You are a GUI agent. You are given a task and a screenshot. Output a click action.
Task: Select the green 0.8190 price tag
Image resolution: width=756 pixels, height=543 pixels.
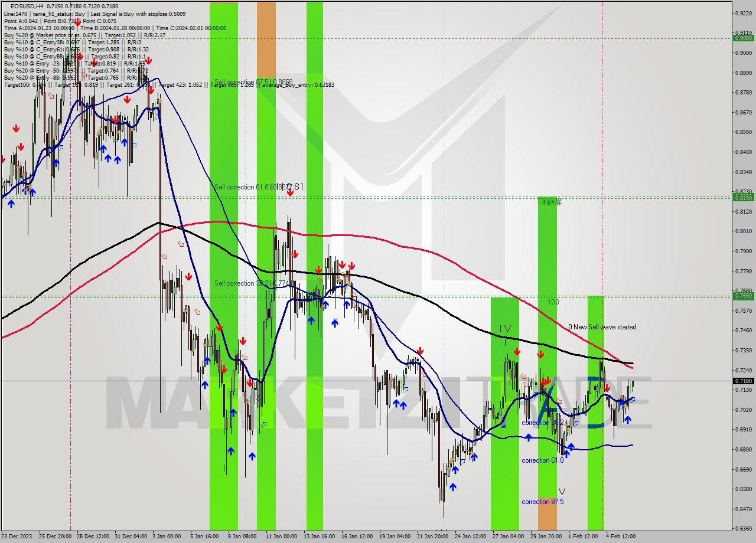pyautogui.click(x=742, y=198)
